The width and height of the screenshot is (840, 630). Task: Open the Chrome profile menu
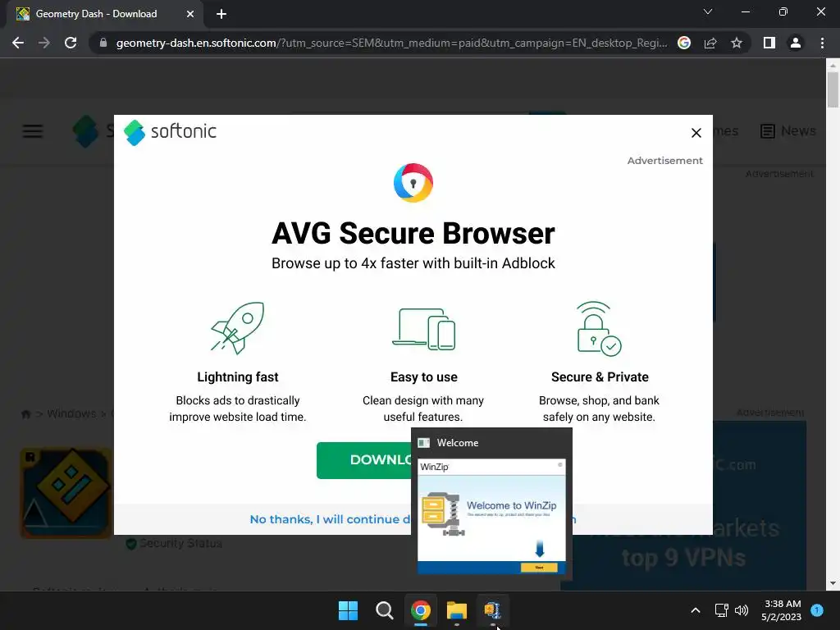[x=796, y=43]
